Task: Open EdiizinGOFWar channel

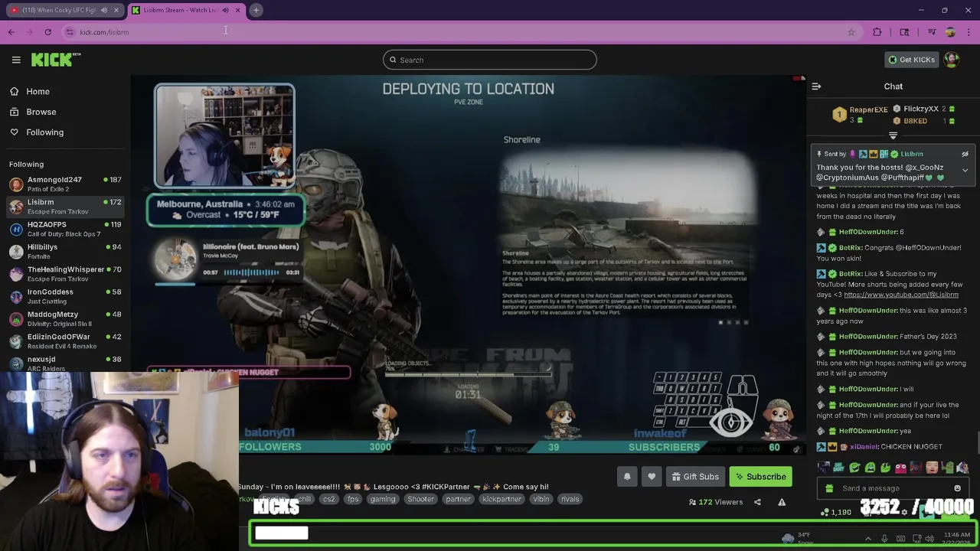Action: 65,341
